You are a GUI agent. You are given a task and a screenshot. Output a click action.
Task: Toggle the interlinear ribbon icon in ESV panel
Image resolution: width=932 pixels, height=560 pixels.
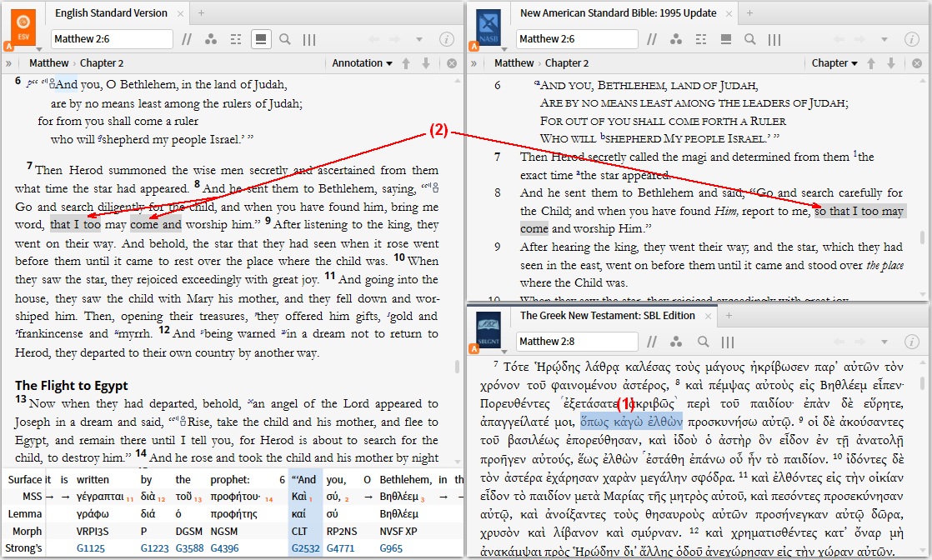(x=260, y=39)
